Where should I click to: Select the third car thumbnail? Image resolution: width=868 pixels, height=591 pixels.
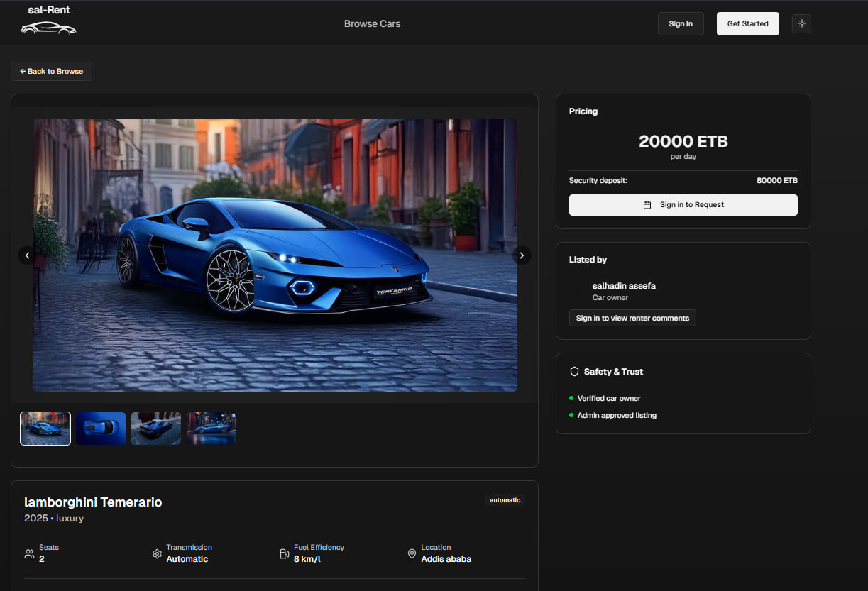tap(156, 429)
